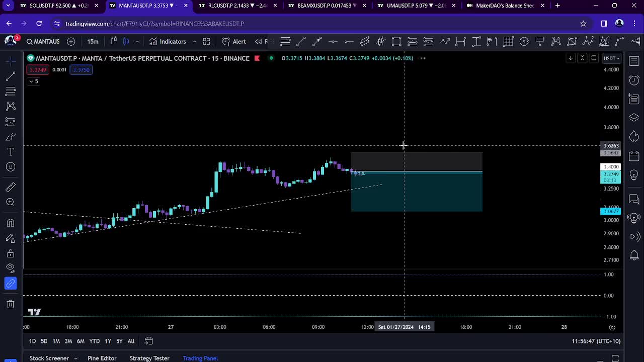Open the notifications bell panel
The height and width of the screenshot is (362, 644).
coord(634,255)
